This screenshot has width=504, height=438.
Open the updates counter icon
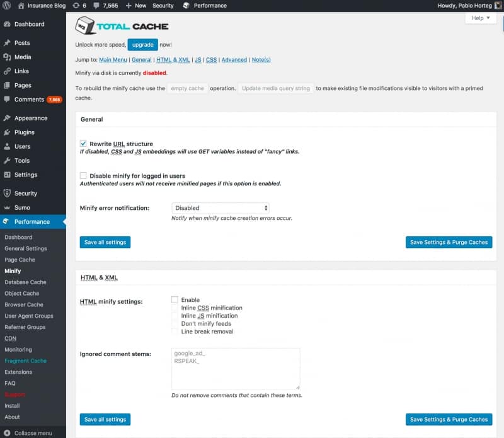click(78, 6)
